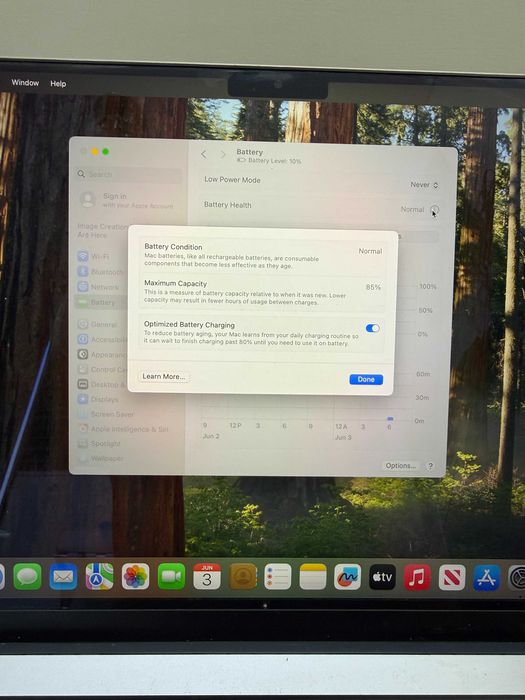Click the Battery Health info icon
Screen dimensions: 525x700
pos(434,209)
